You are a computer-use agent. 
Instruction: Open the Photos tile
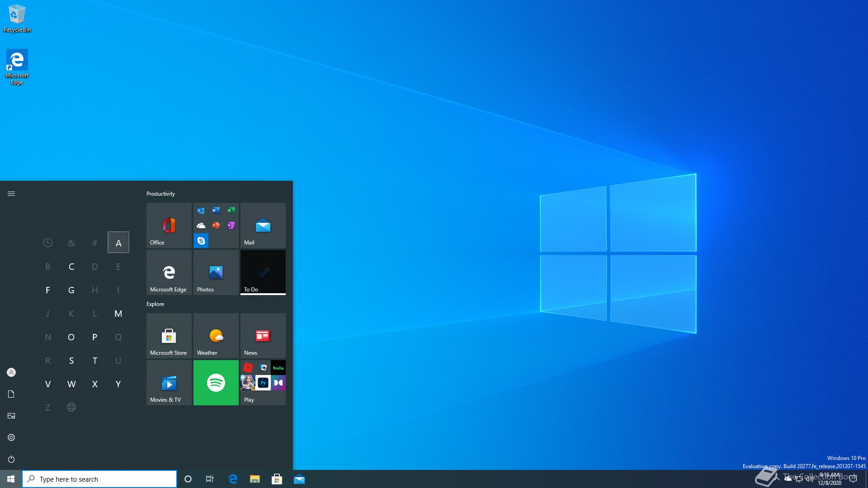pos(216,272)
